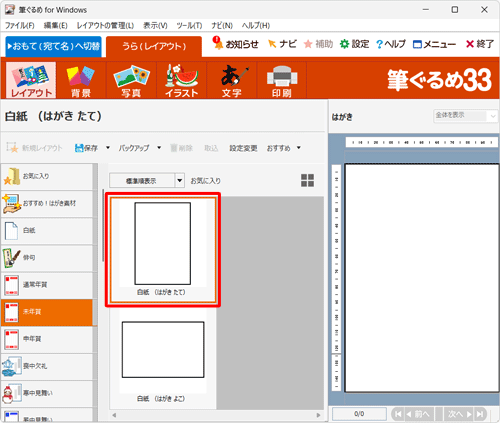Open the メニュー window button
The height and width of the screenshot is (423, 500).
coord(434,44)
